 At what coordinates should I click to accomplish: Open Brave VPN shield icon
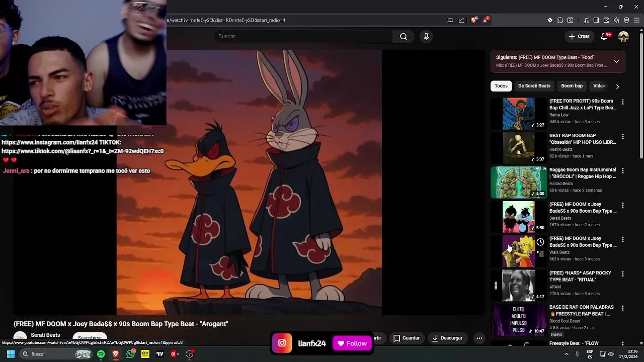point(626,20)
